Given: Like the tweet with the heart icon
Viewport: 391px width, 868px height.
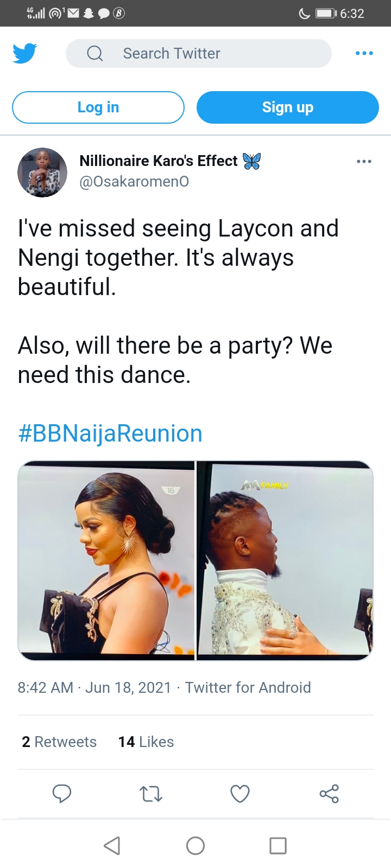Looking at the screenshot, I should 240,794.
